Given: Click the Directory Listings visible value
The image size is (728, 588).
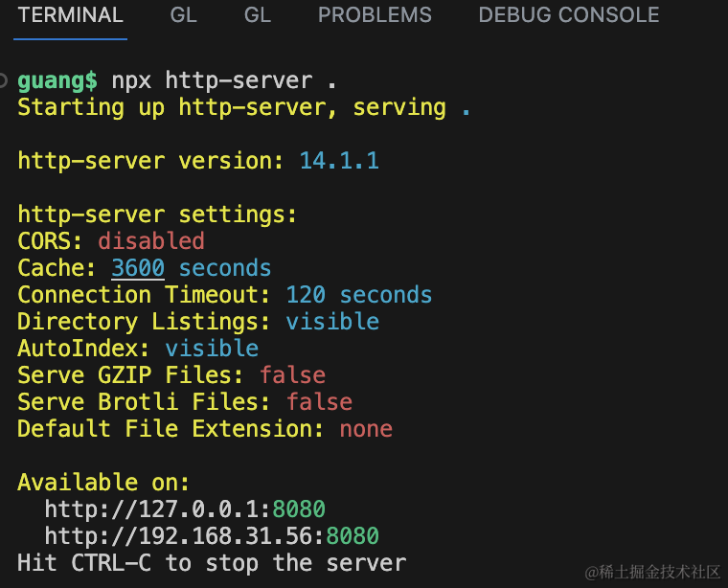Looking at the screenshot, I should 332,322.
